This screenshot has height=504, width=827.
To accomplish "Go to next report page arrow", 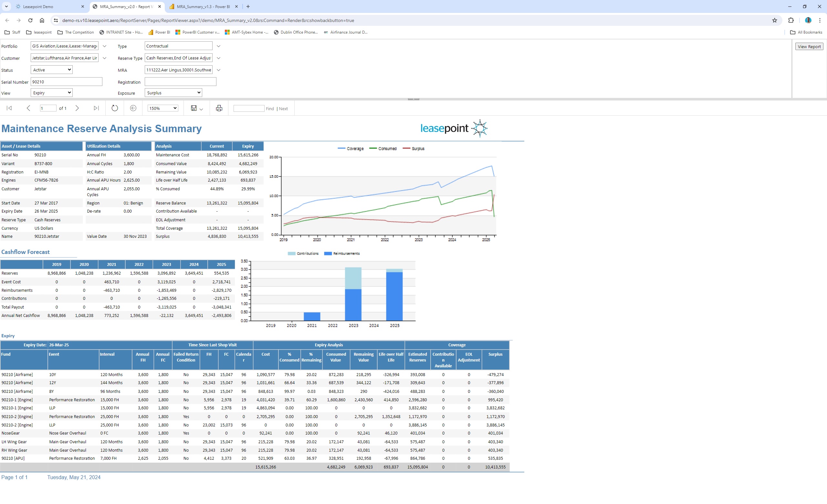I will 77,108.
